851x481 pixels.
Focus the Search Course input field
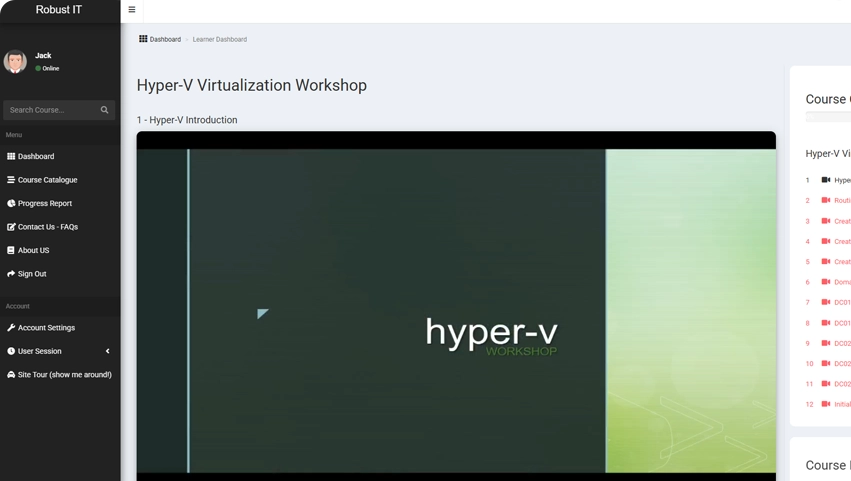point(53,110)
